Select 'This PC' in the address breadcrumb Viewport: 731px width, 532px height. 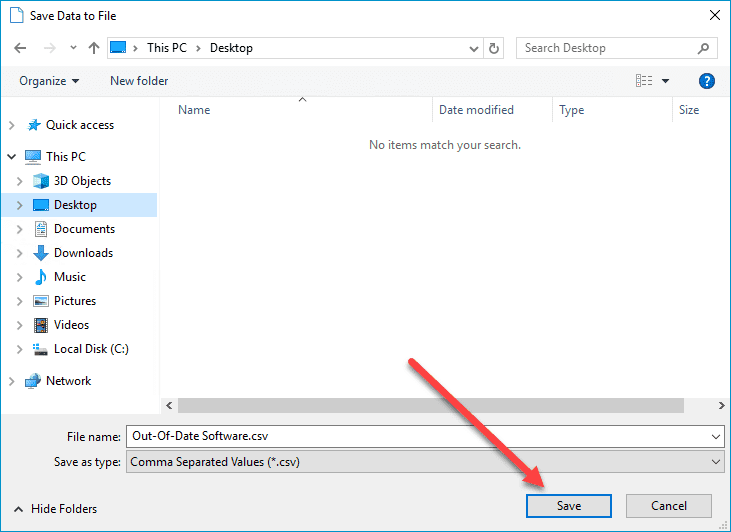coord(167,48)
